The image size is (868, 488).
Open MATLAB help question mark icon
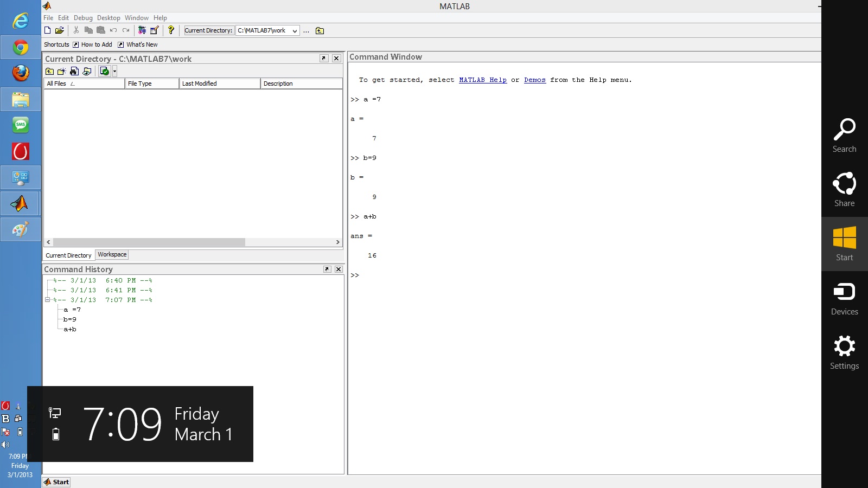171,30
